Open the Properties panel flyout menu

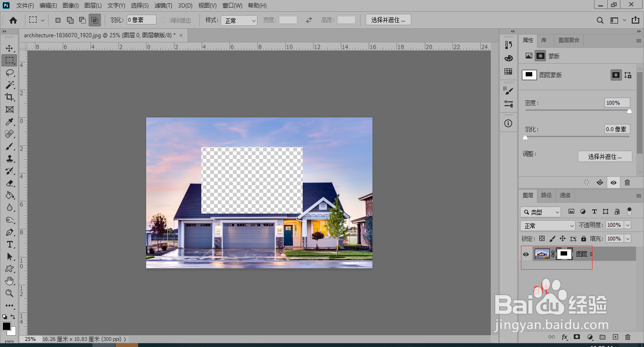(x=639, y=41)
